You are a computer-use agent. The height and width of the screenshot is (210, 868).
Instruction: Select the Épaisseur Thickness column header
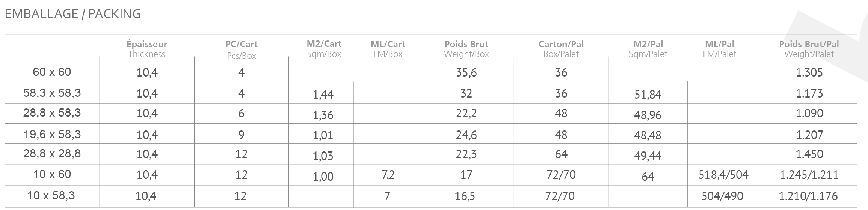click(x=147, y=49)
